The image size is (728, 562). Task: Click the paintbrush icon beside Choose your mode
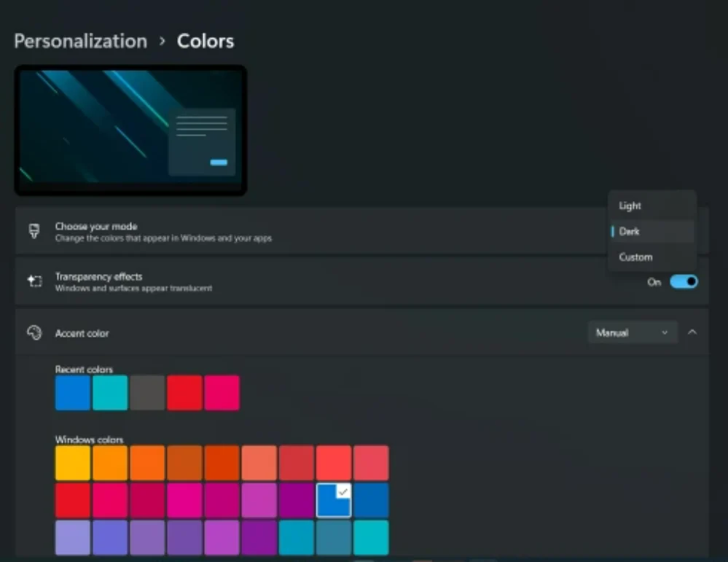(34, 231)
